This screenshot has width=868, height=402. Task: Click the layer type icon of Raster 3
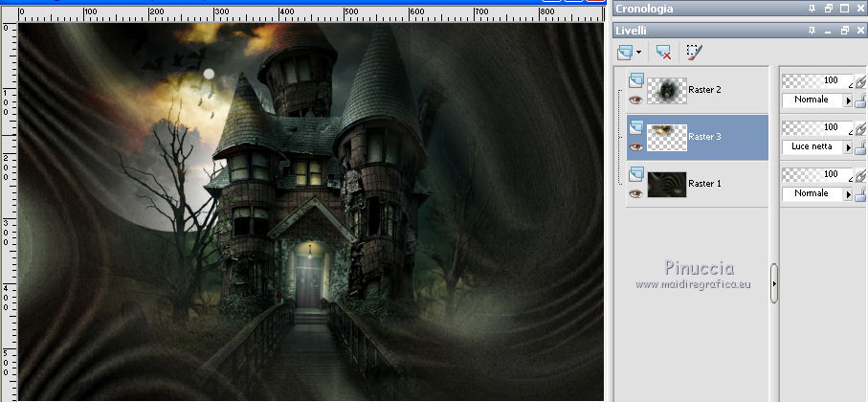635,127
